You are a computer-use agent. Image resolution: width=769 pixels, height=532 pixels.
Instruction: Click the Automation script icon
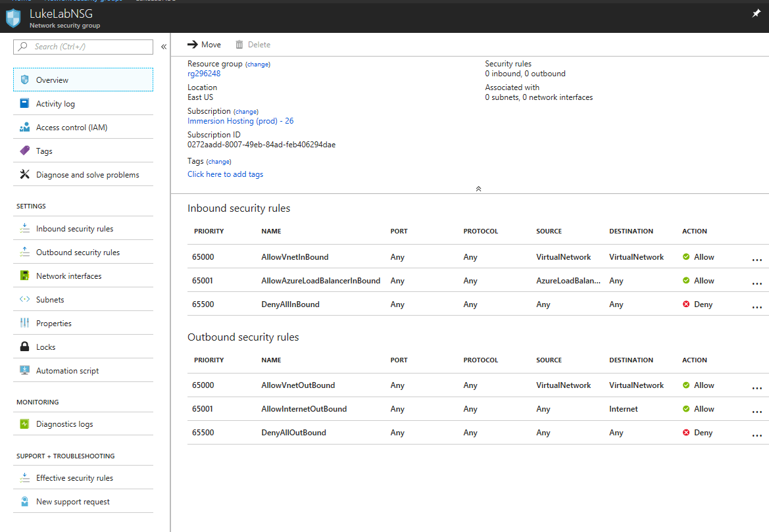click(x=24, y=370)
